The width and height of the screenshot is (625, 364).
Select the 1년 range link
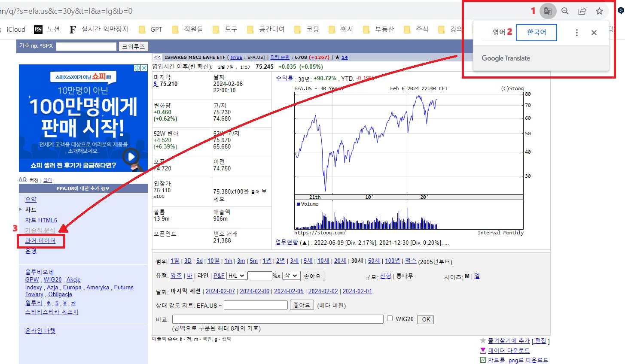click(267, 261)
